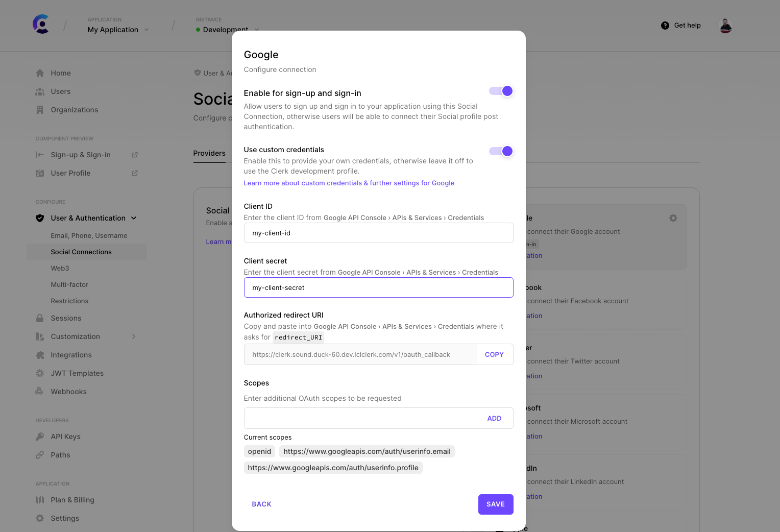Open the user avatar menu
This screenshot has height=532, width=780.
725,26
